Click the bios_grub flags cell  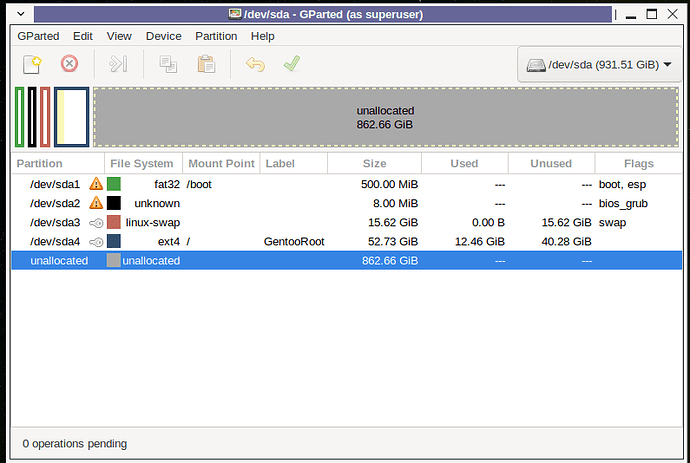pyautogui.click(x=623, y=203)
